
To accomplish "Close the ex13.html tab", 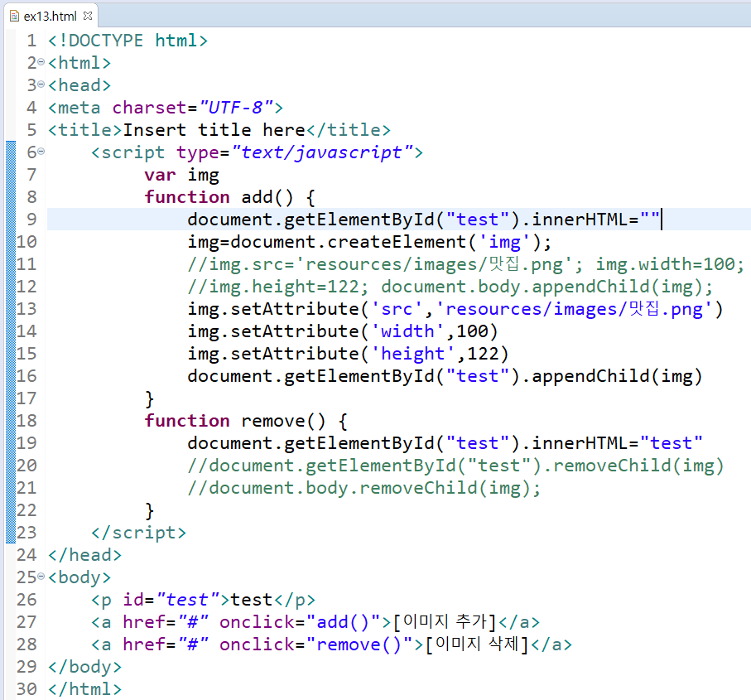I will [x=88, y=16].
